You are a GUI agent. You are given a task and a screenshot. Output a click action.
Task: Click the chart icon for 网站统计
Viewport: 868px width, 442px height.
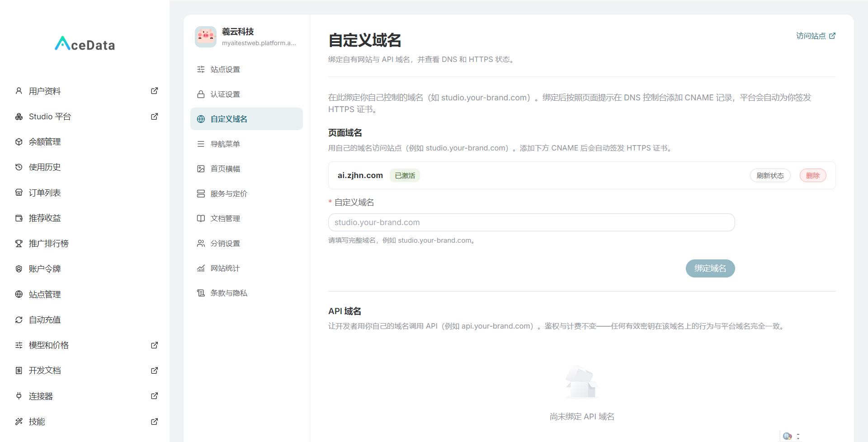[201, 268]
